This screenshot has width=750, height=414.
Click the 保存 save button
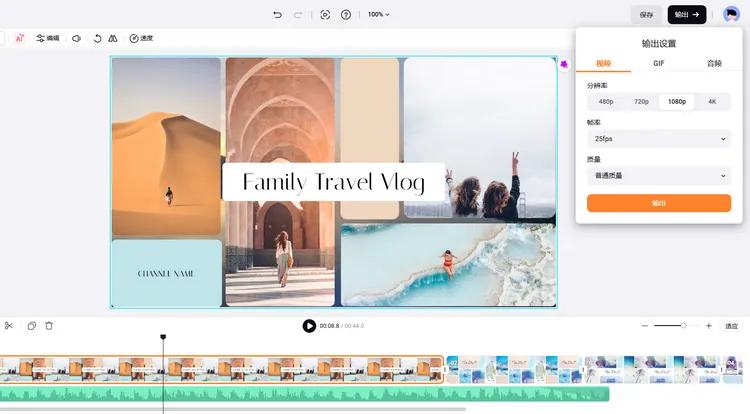646,15
